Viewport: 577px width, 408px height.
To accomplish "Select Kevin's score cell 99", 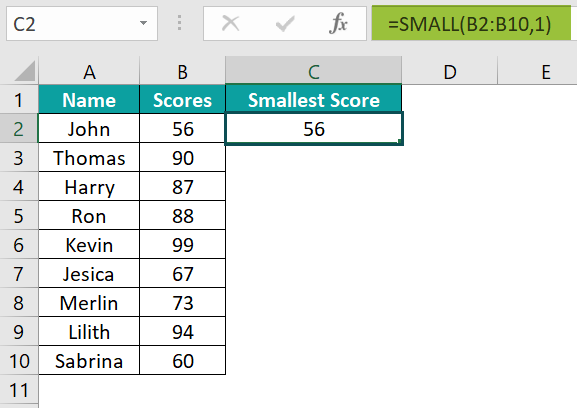I will pos(183,245).
